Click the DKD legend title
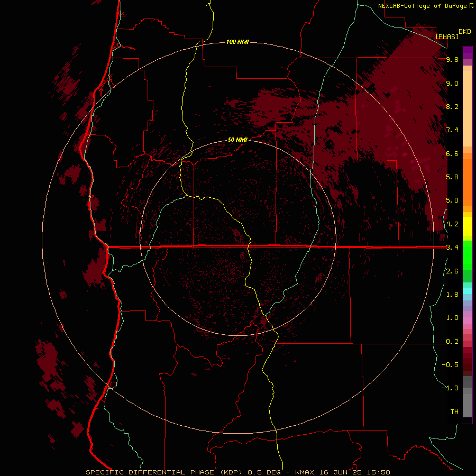Screen dimensions: 476x476 (465, 32)
